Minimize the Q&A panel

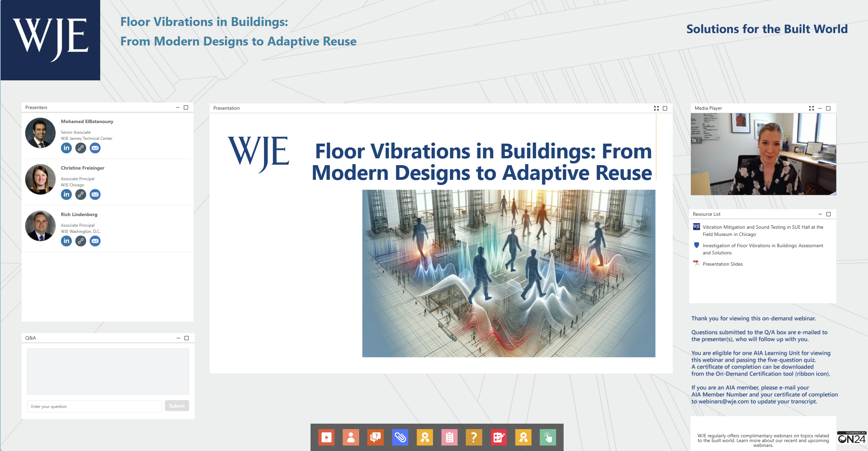point(178,338)
